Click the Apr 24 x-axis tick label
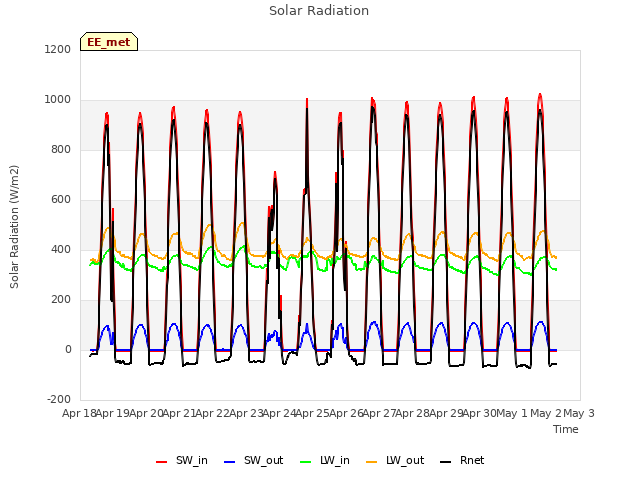 point(280,413)
